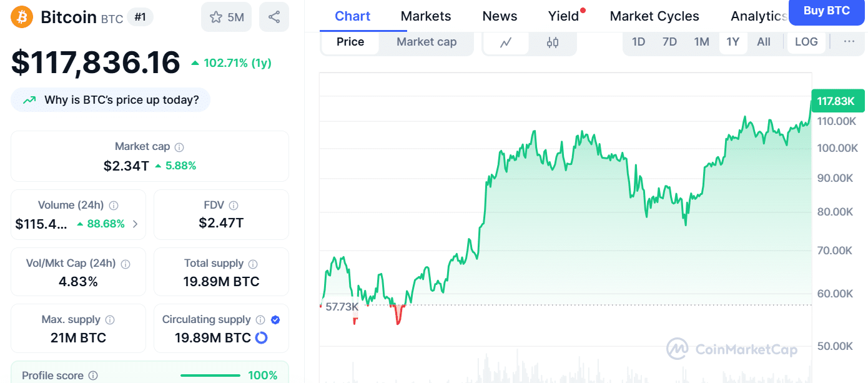
Task: Click the 21M BTC max supply value
Action: click(x=78, y=338)
